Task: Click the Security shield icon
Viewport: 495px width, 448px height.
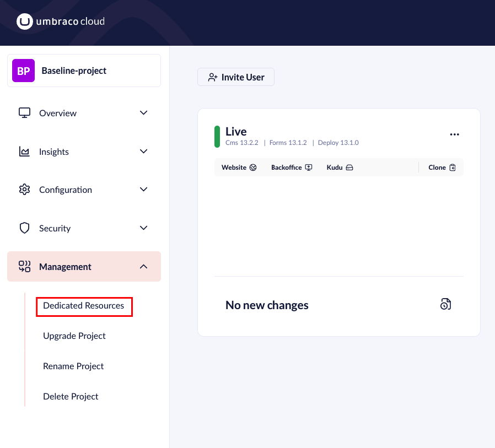Action: point(24,228)
